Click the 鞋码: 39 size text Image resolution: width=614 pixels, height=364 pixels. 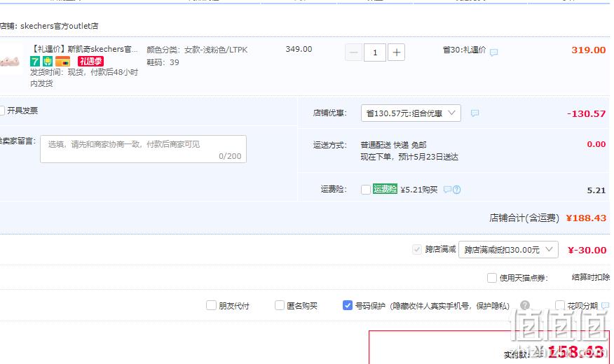pyautogui.click(x=163, y=62)
